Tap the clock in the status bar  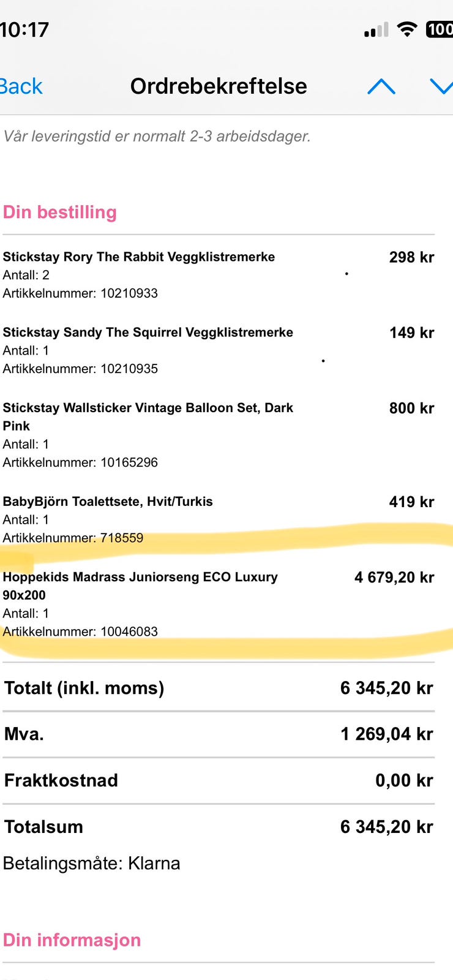[24, 29]
